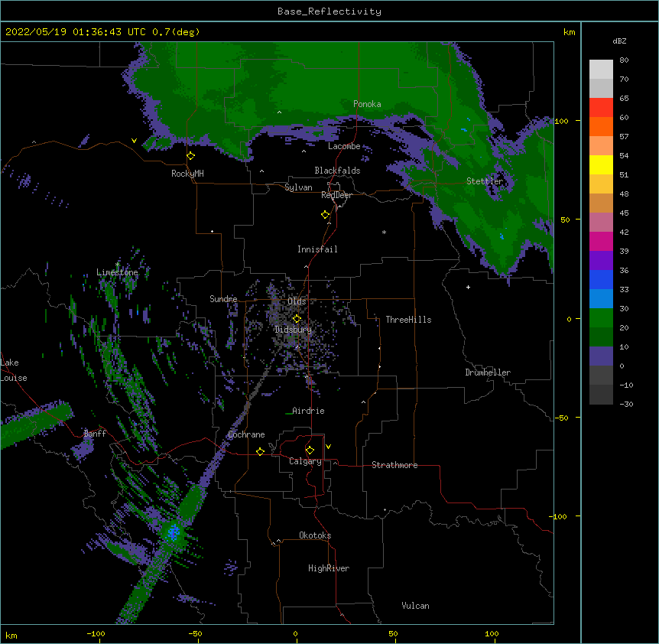659x644 pixels.
Task: Click the Limestone label
Action: [x=117, y=272]
